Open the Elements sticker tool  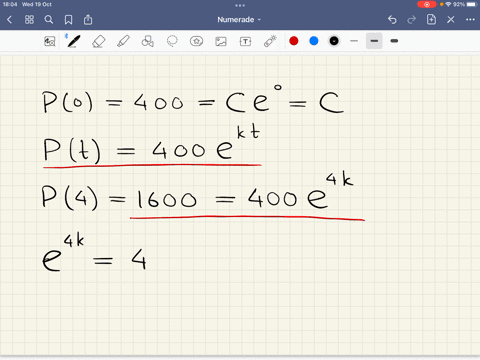[x=196, y=41]
